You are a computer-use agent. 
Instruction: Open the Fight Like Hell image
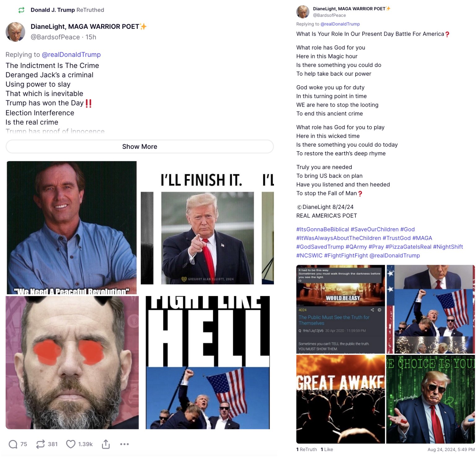pyautogui.click(x=208, y=362)
